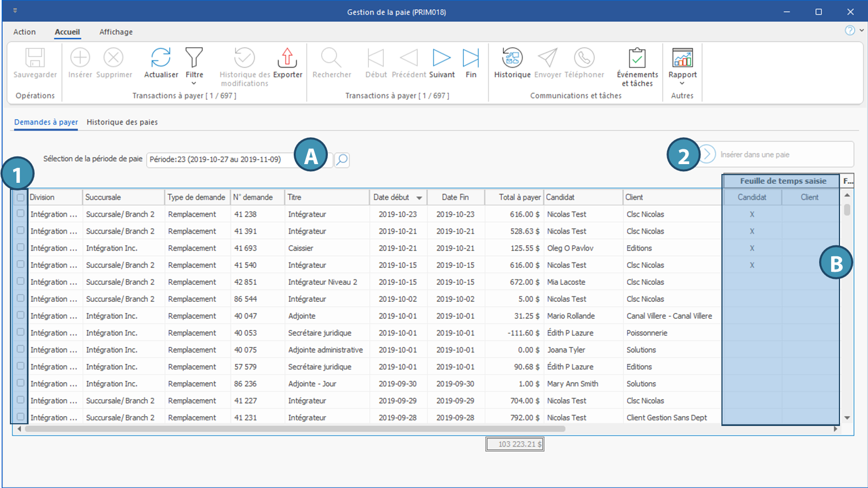Image resolution: width=868 pixels, height=488 pixels.
Task: Click the magnifier next to pay period
Action: click(342, 160)
